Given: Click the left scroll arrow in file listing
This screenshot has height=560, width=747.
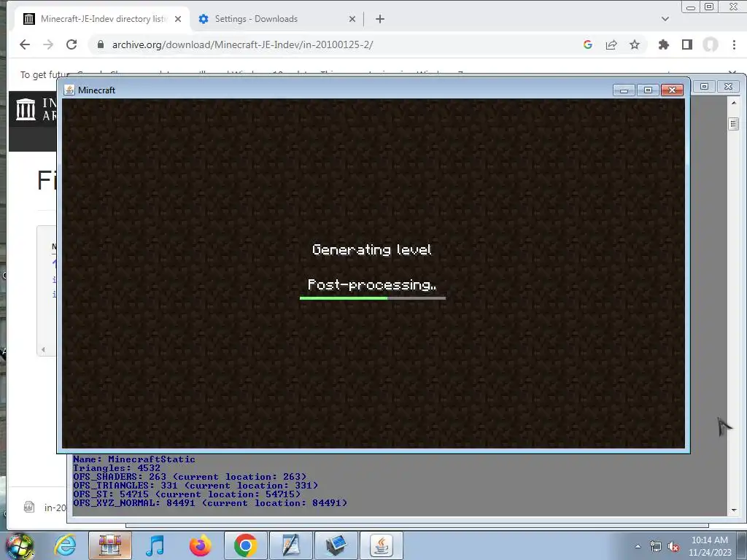Looking at the screenshot, I should [43, 350].
